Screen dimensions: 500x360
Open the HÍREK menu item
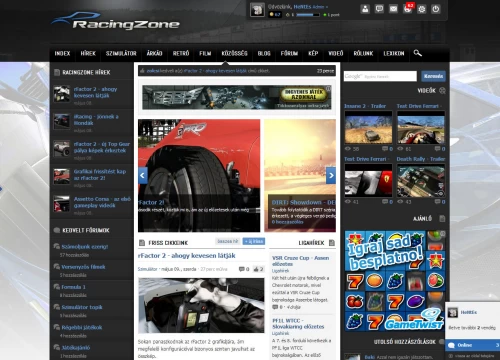click(x=88, y=53)
